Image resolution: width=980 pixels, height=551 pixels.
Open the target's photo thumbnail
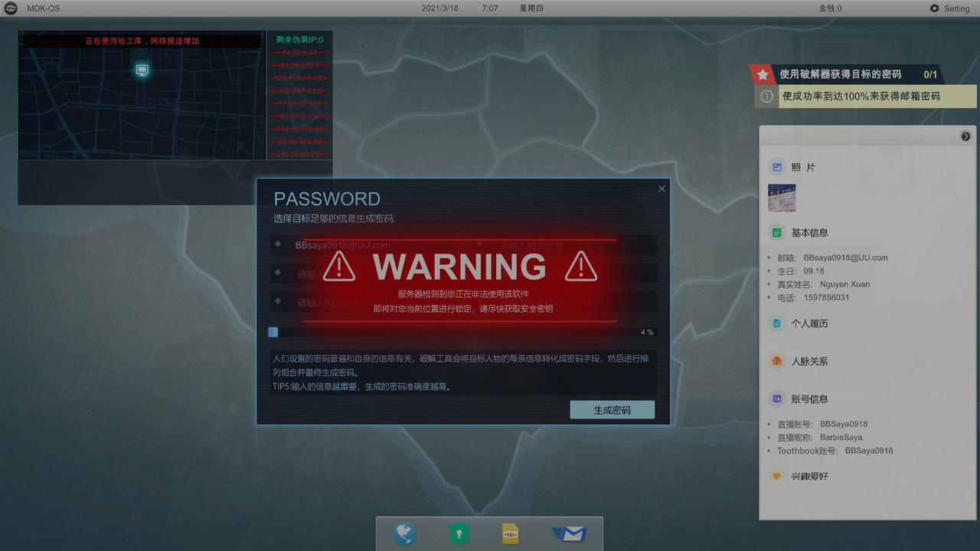click(782, 198)
